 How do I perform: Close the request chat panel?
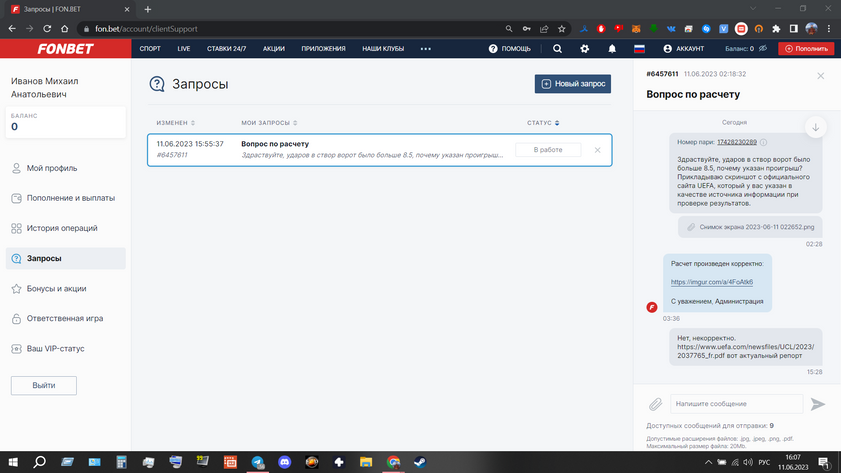[x=821, y=76]
